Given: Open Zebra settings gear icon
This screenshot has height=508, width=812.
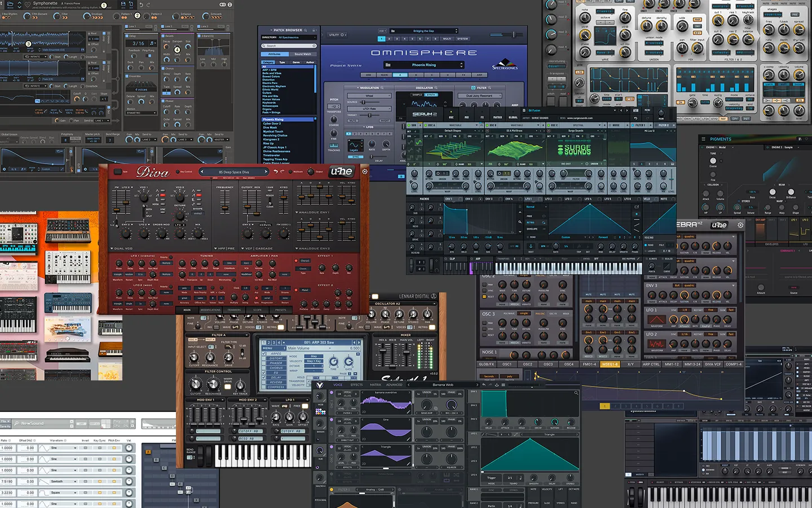Looking at the screenshot, I should tap(740, 225).
